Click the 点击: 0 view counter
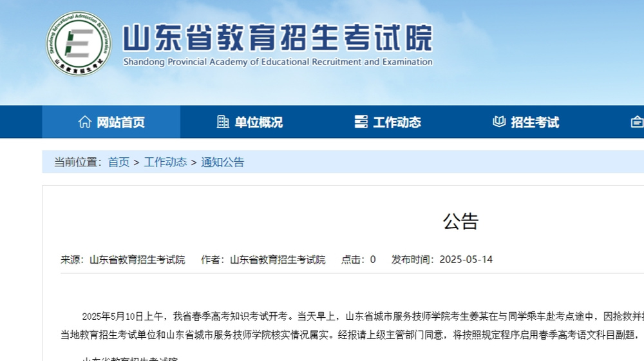644x361 pixels. pos(358,259)
